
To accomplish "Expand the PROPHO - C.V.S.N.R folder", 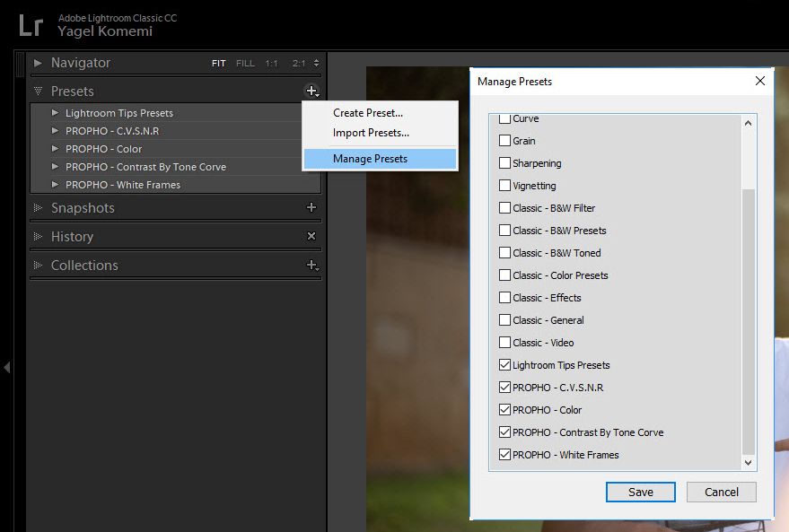I will tap(55, 131).
